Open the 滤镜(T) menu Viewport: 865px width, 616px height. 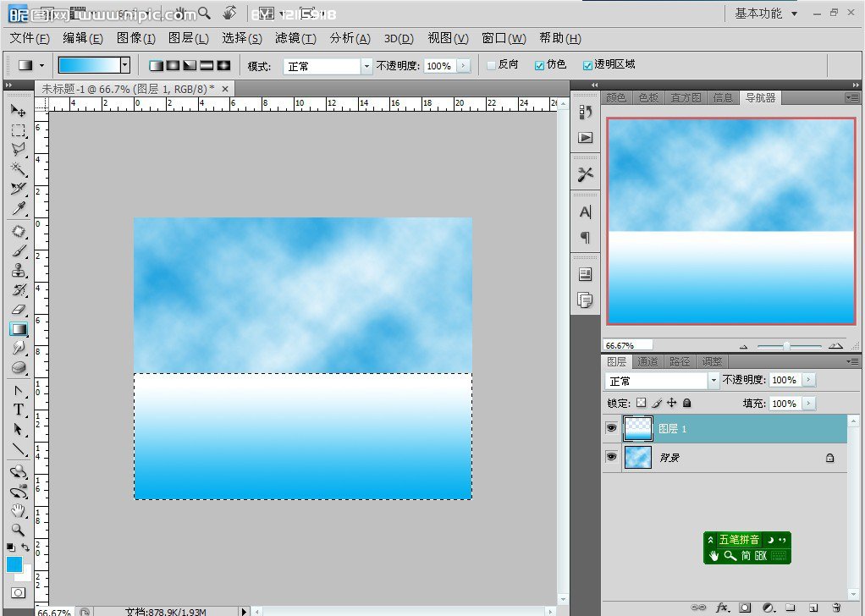click(295, 38)
